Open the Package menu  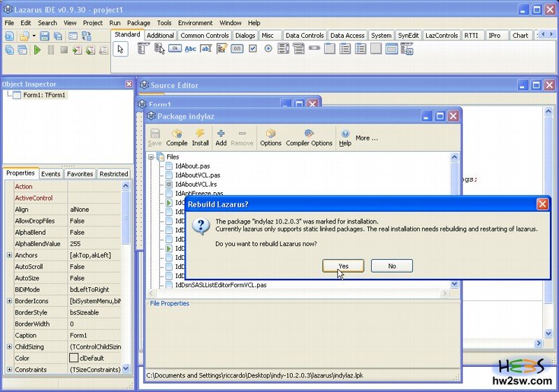138,23
